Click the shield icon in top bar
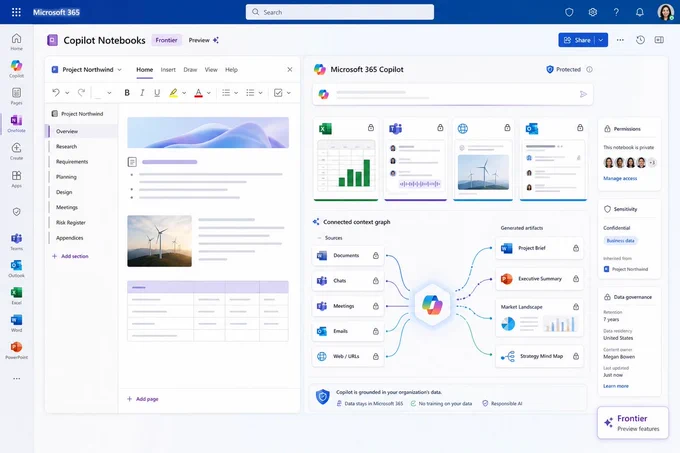The width and height of the screenshot is (680, 453). click(569, 12)
